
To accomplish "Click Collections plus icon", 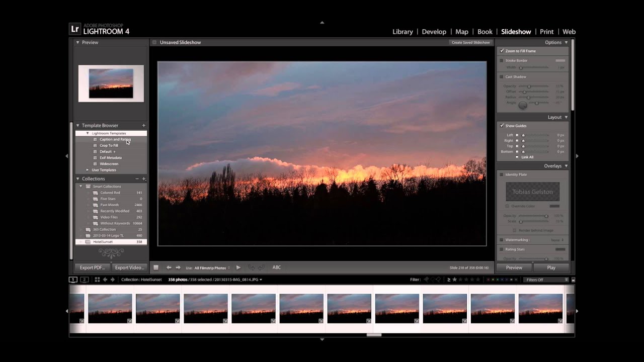I will pyautogui.click(x=144, y=178).
